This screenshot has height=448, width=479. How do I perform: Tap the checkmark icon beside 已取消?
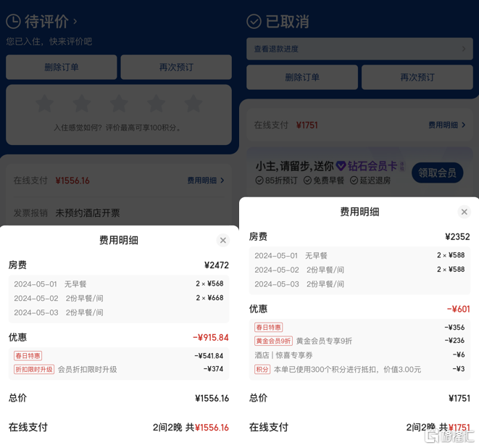point(254,22)
